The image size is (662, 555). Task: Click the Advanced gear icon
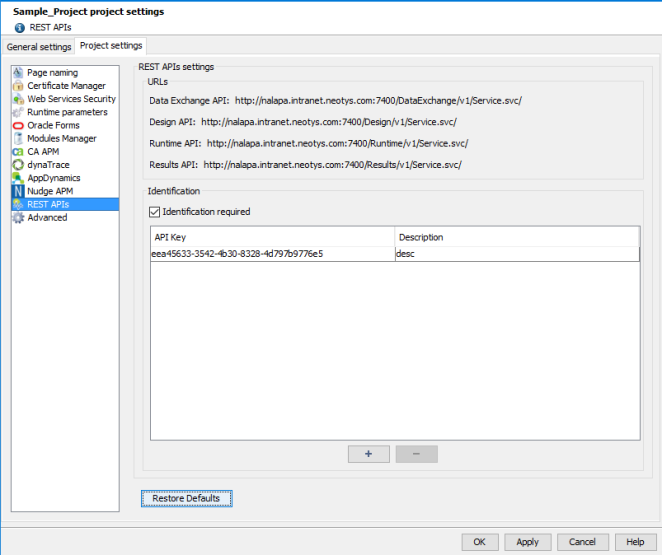pos(18,217)
